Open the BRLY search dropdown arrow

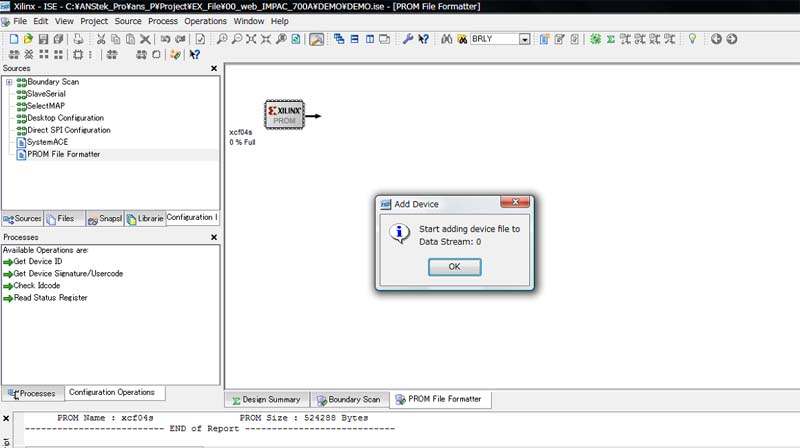tap(524, 39)
